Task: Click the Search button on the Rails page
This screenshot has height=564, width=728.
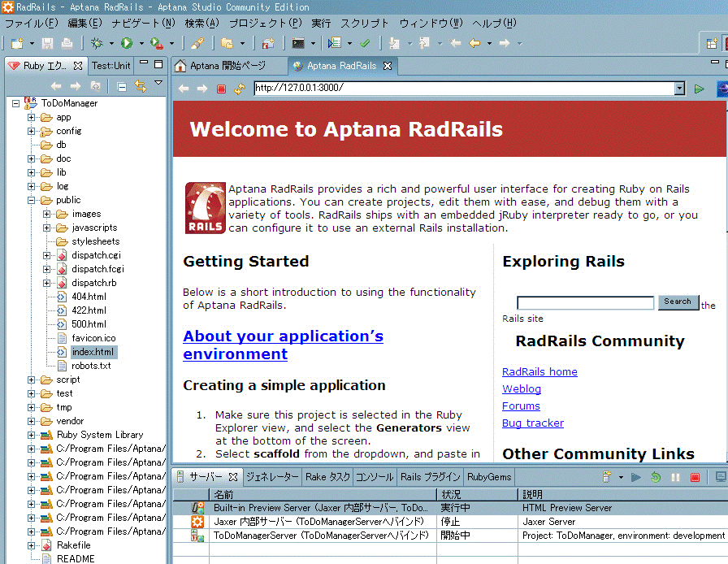Action: pyautogui.click(x=678, y=302)
